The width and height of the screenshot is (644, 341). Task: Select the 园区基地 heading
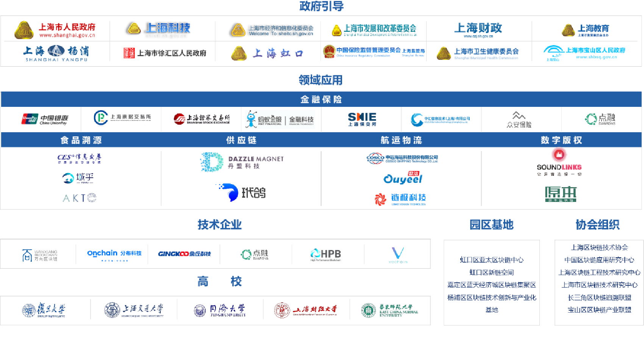click(x=492, y=225)
